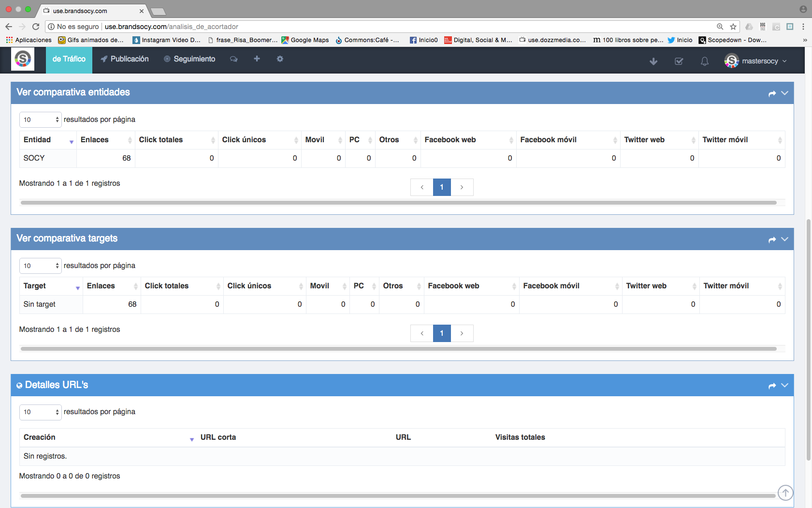812x508 pixels.
Task: Click horizontal scrollbar of targets table
Action: [398, 349]
